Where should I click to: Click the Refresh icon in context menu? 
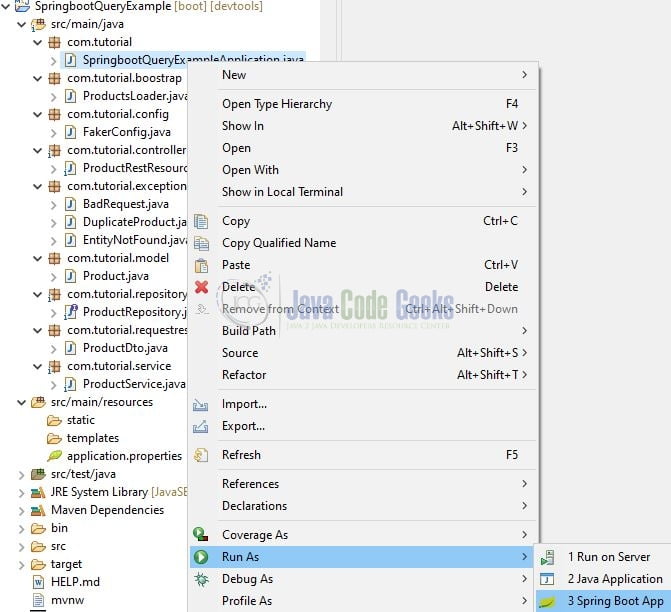[201, 455]
